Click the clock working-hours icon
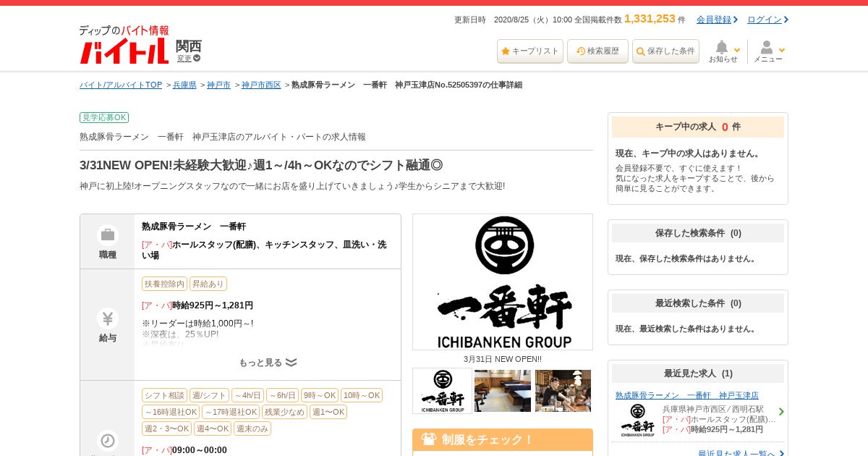 108,441
